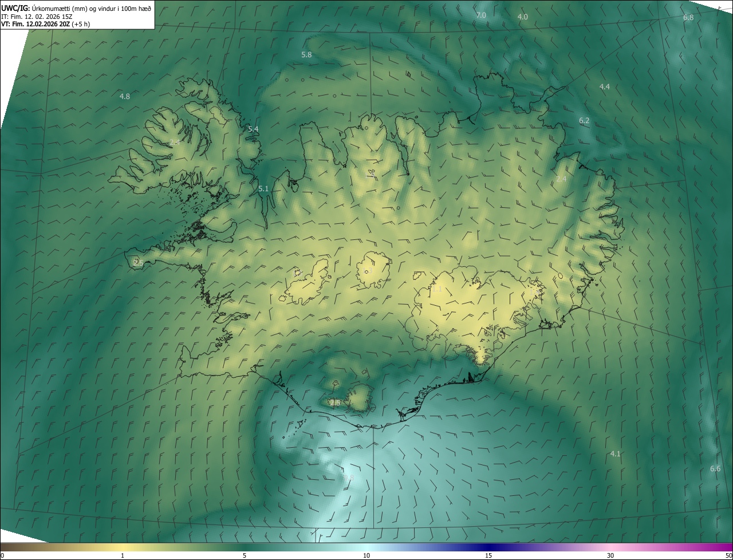Click the Hofsjökull glacier outline in central Iceland

click(x=373, y=271)
